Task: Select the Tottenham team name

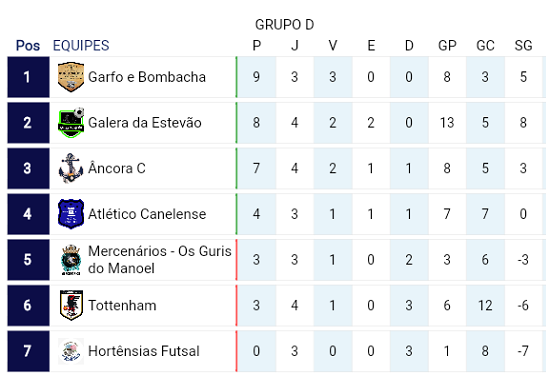Action: [x=122, y=305]
